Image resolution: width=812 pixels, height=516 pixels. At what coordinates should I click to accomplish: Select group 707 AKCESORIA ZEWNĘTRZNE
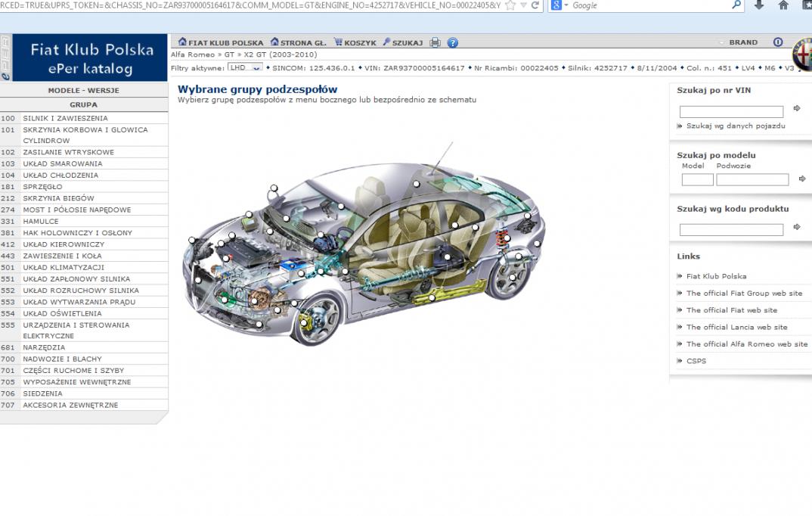84,405
